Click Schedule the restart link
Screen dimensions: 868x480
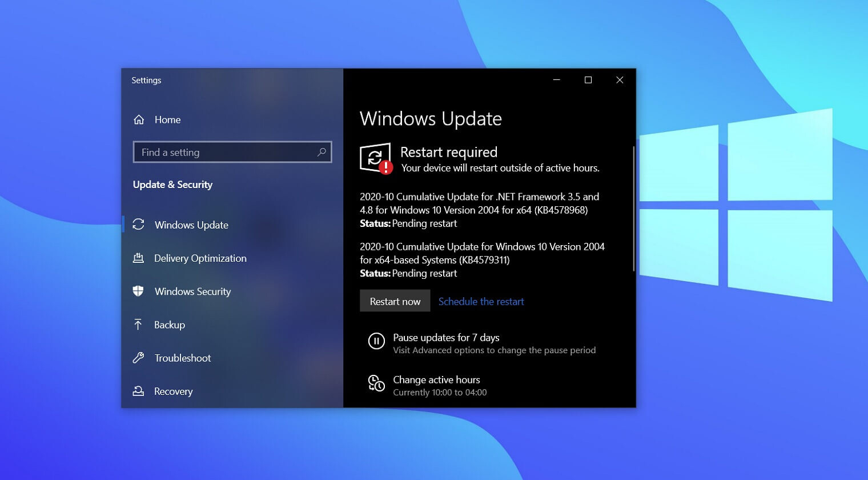tap(481, 301)
